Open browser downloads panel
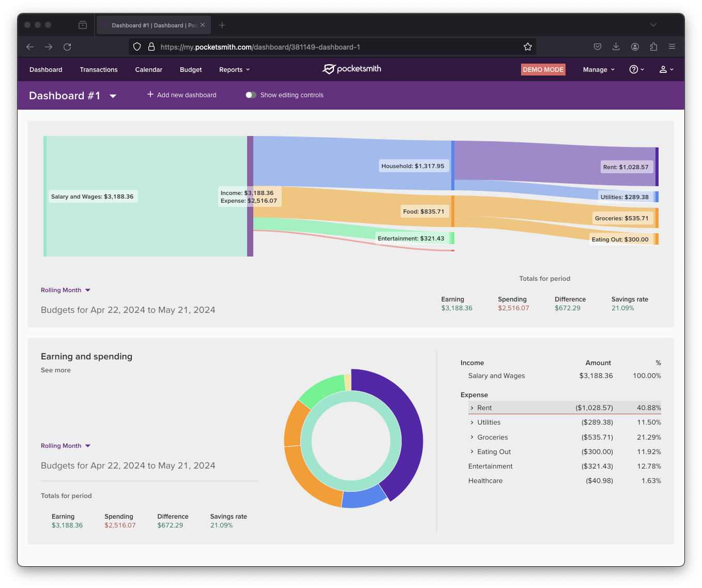Viewport: 702px width, 588px height. [x=616, y=47]
